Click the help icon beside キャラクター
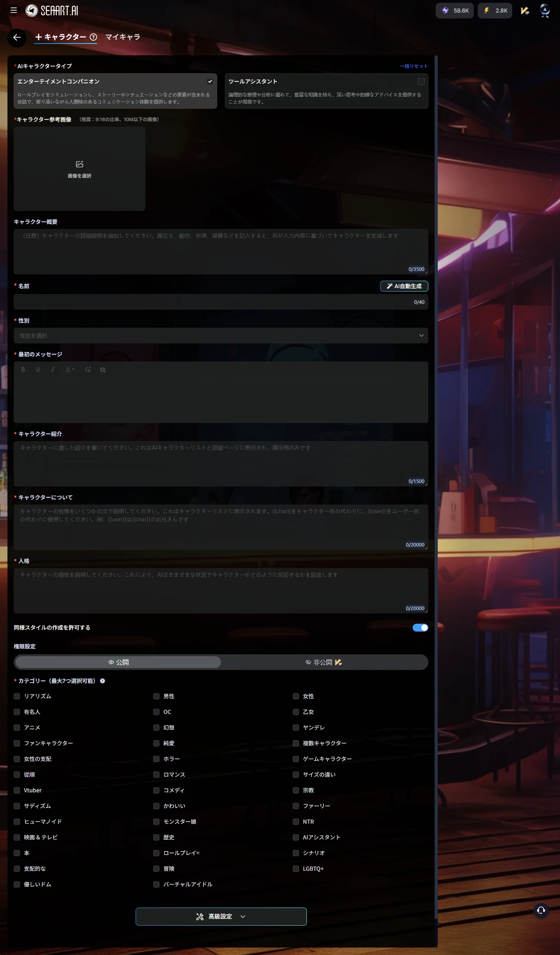The height and width of the screenshot is (955, 560). 93,37
